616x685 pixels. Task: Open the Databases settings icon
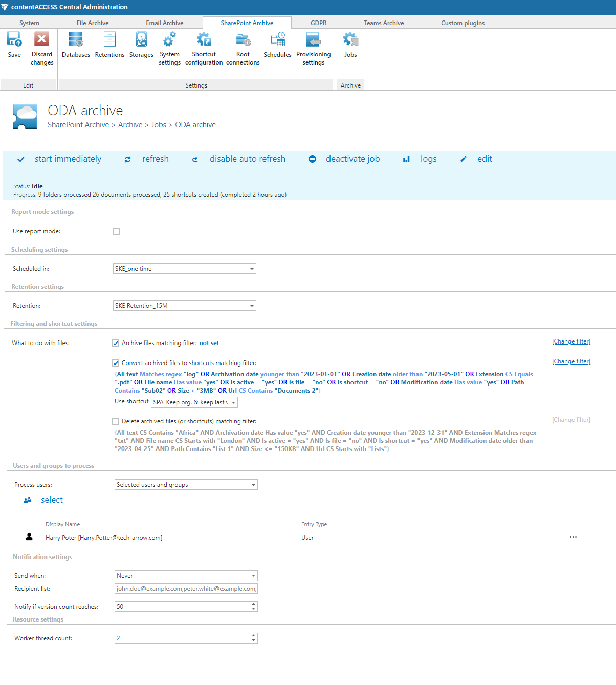point(76,40)
